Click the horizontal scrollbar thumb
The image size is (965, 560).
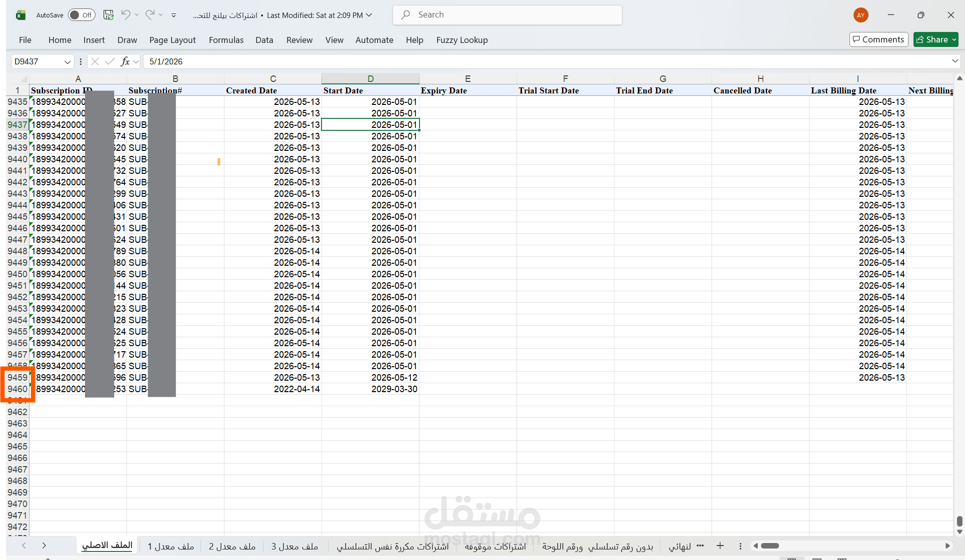(770, 546)
